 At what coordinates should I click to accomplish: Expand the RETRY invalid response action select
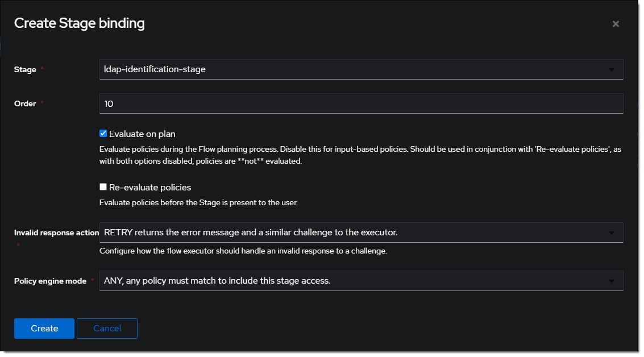click(x=352, y=233)
